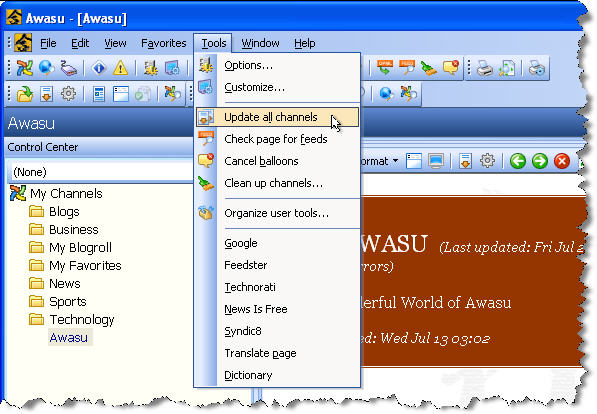This screenshot has height=414, width=597.
Task: Choose Options... from the Tools menu
Action: tap(277, 65)
